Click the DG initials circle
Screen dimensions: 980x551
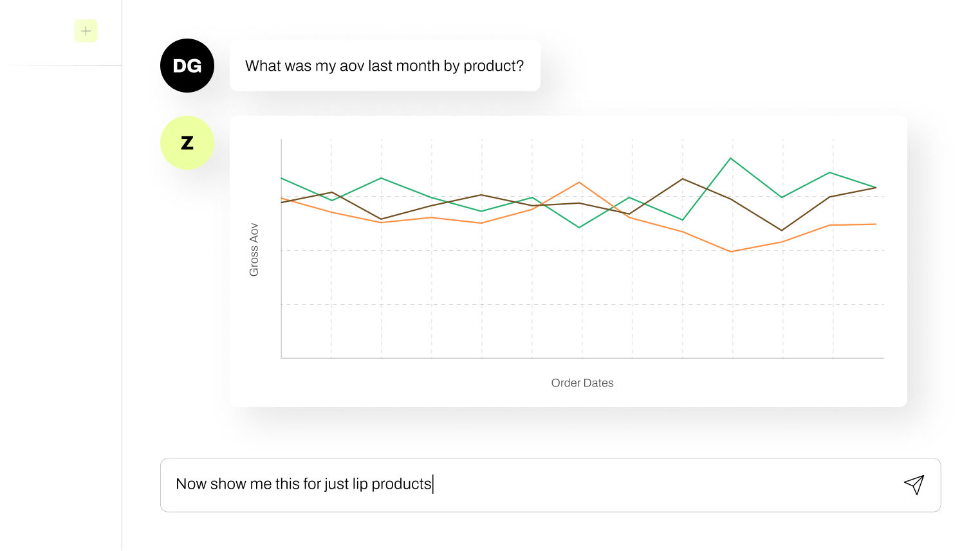187,65
